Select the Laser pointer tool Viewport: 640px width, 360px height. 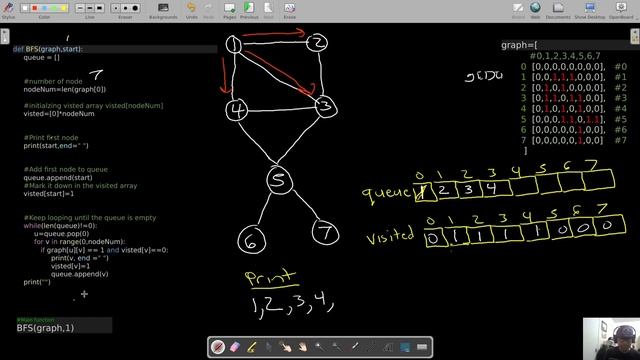[x=354, y=347]
